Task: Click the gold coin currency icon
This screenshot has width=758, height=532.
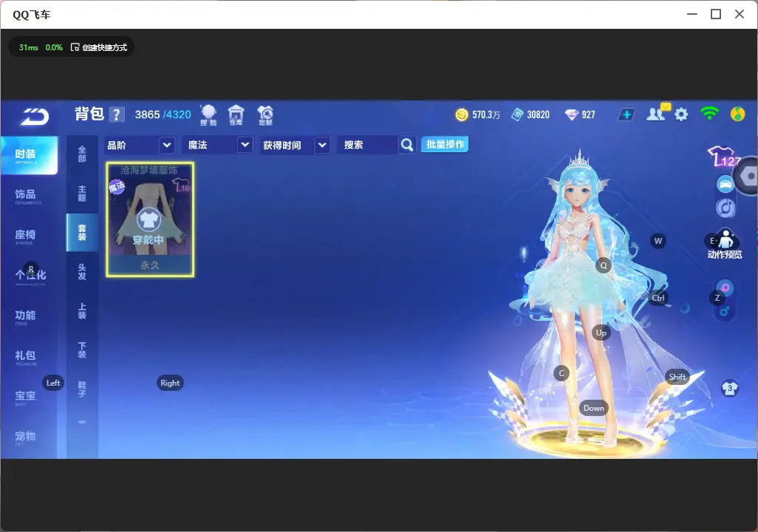Action: (462, 115)
